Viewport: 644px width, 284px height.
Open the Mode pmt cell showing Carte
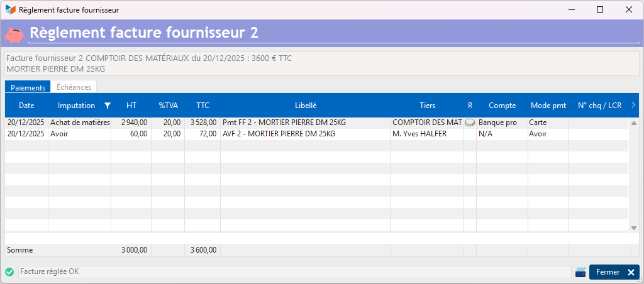547,123
